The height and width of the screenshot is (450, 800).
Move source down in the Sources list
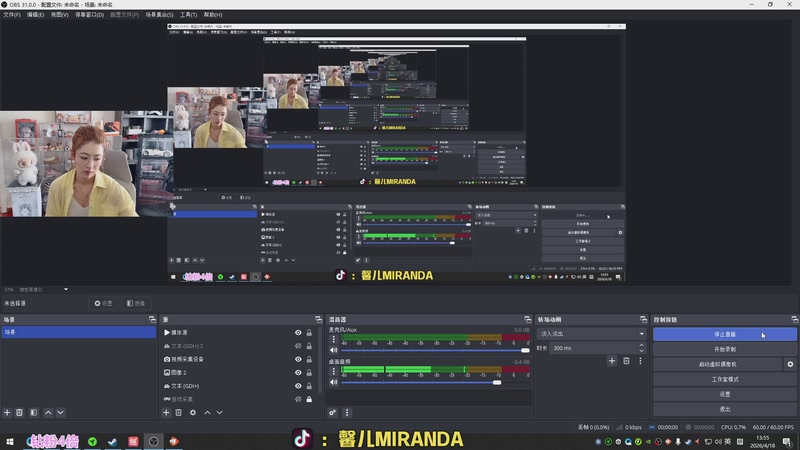coord(219,412)
